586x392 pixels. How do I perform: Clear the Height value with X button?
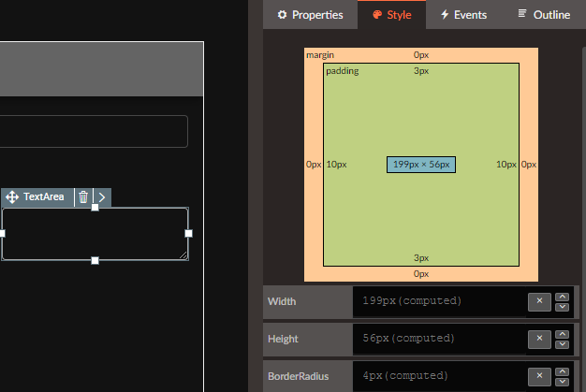[x=539, y=339]
